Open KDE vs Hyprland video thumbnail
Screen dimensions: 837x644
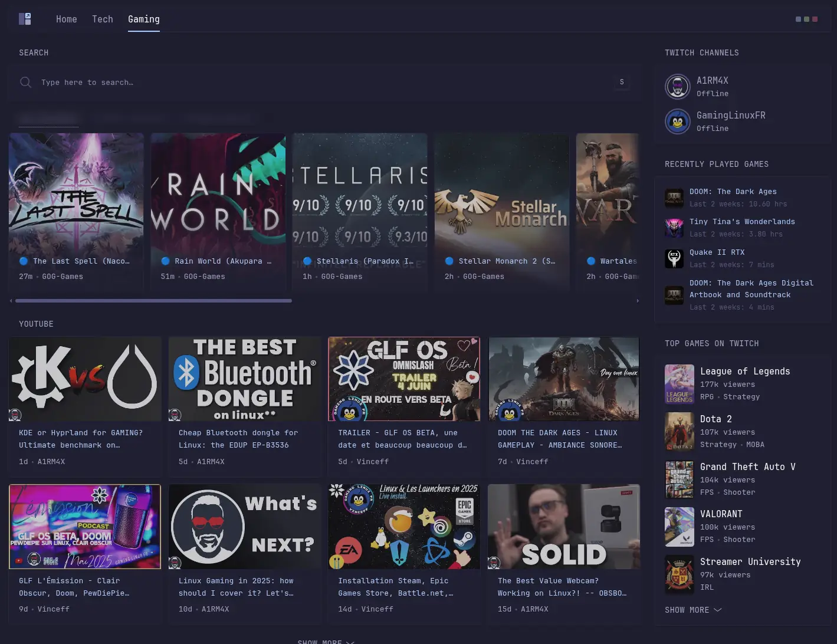coord(85,379)
